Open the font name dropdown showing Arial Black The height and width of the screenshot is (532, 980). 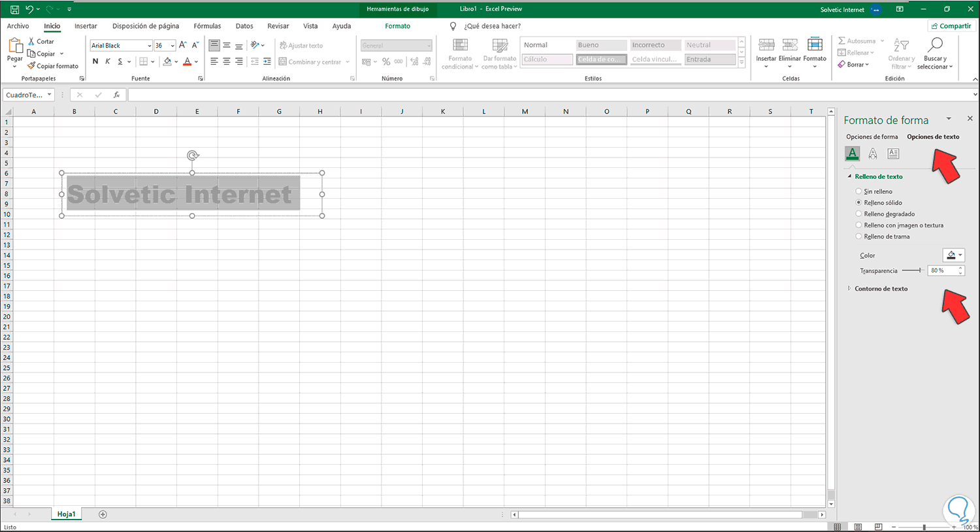(x=150, y=46)
